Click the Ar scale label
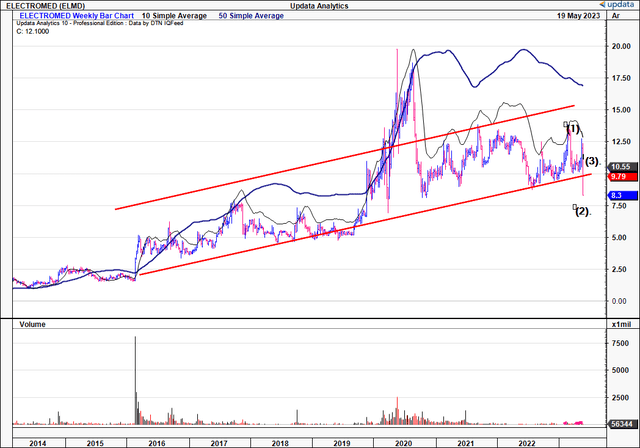Image resolution: width=640 pixels, height=448 pixels. pyautogui.click(x=616, y=16)
